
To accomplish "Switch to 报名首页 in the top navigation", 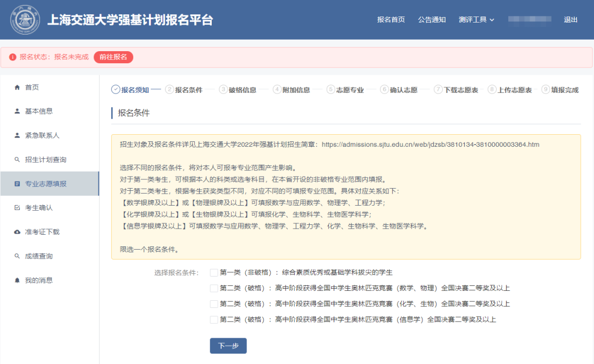I will (x=391, y=19).
